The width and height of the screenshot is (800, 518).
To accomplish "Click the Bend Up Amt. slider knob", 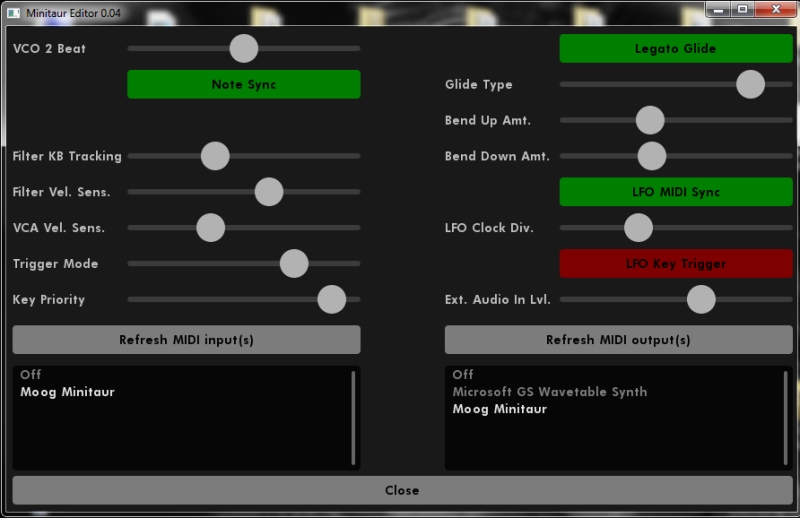I will point(650,120).
